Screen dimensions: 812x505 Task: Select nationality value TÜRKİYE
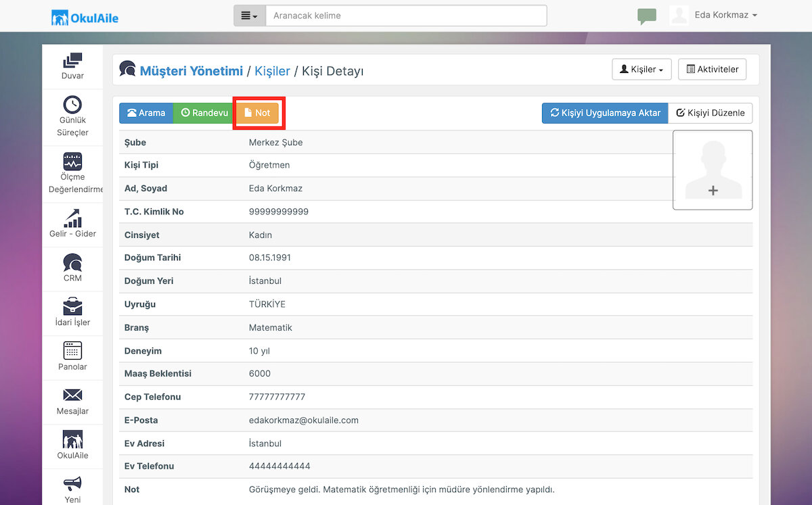click(x=267, y=304)
